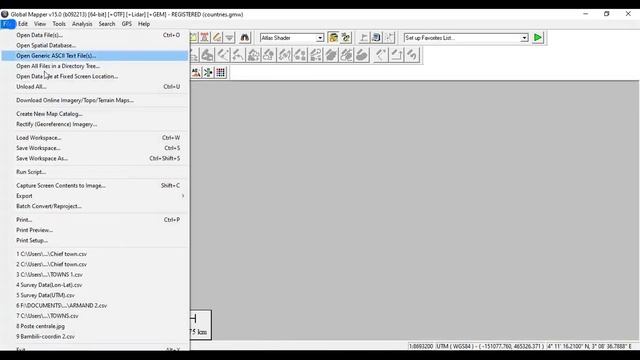
Task: Click the gray down-arrow triangle icon in top toolbar
Action: tap(229, 38)
